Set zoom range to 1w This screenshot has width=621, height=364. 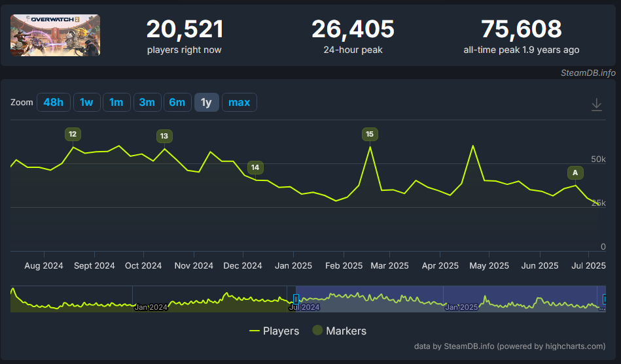click(x=87, y=102)
